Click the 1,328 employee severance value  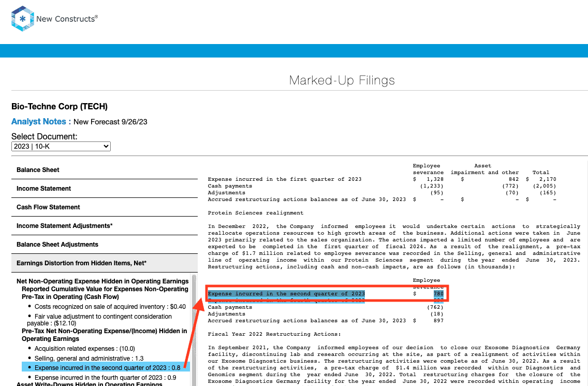(x=435, y=179)
